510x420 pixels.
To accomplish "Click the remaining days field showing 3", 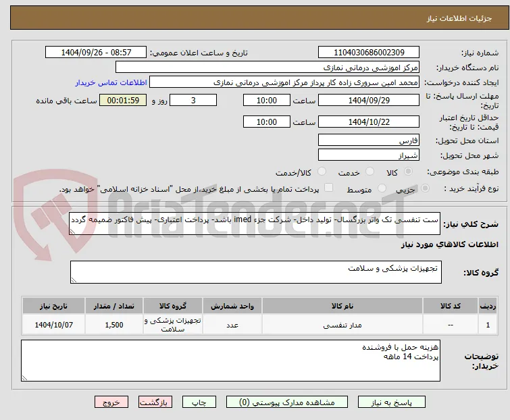I will point(193,100).
